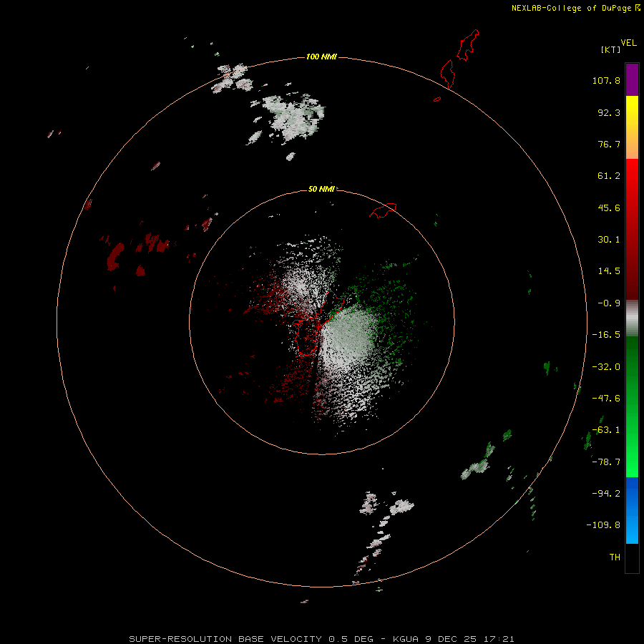Click the VEL legend title
The height and width of the screenshot is (644, 644).
(628, 43)
